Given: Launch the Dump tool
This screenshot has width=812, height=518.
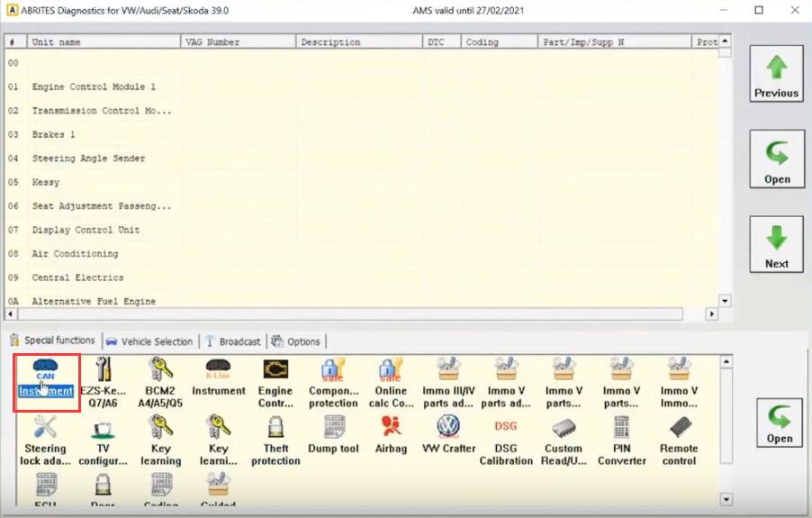Looking at the screenshot, I should coord(333,435).
